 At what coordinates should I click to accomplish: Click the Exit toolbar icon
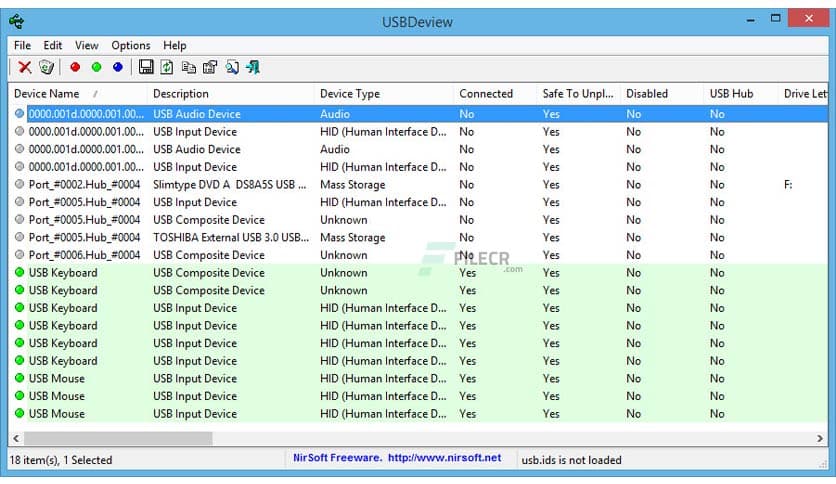(253, 67)
